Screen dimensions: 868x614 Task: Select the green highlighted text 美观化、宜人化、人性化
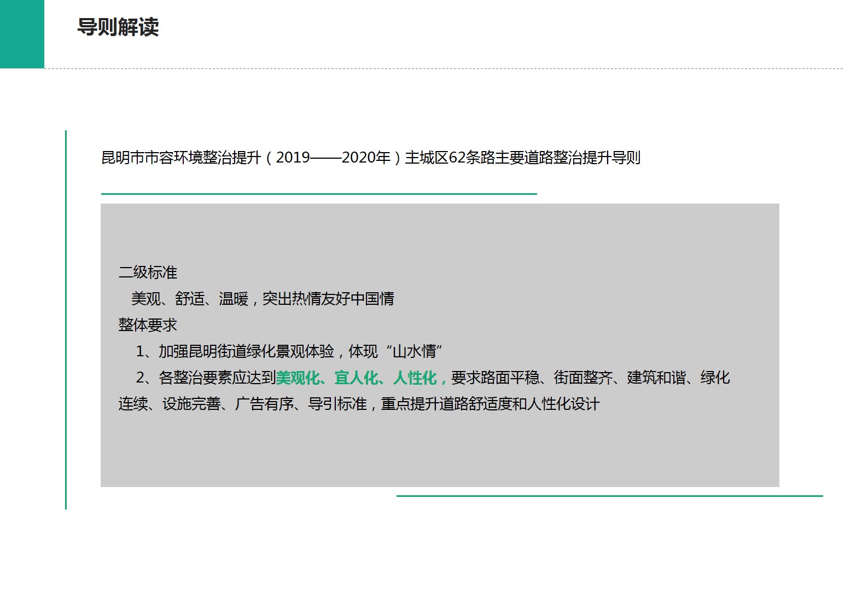(361, 378)
